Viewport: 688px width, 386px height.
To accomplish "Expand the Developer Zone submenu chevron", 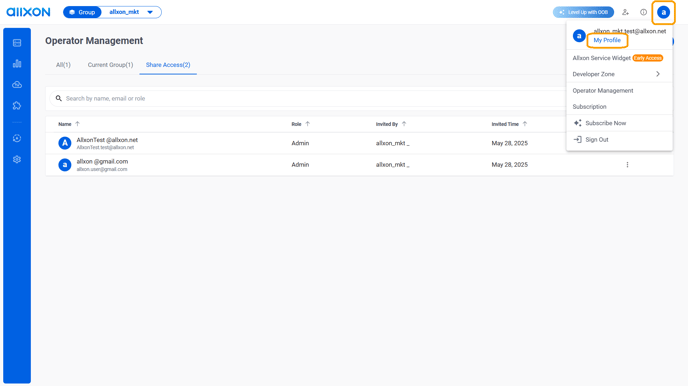I will pos(658,74).
